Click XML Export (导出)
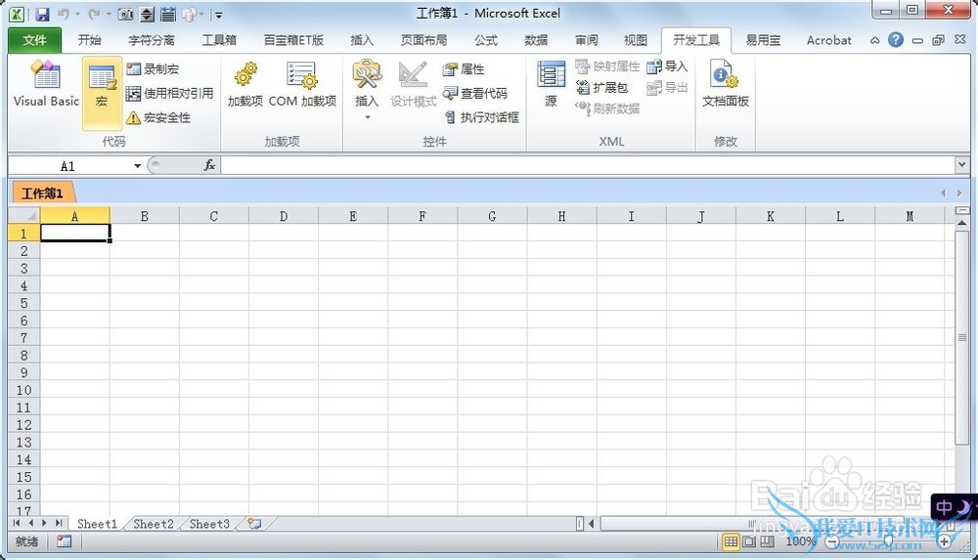978x560 pixels. [667, 87]
